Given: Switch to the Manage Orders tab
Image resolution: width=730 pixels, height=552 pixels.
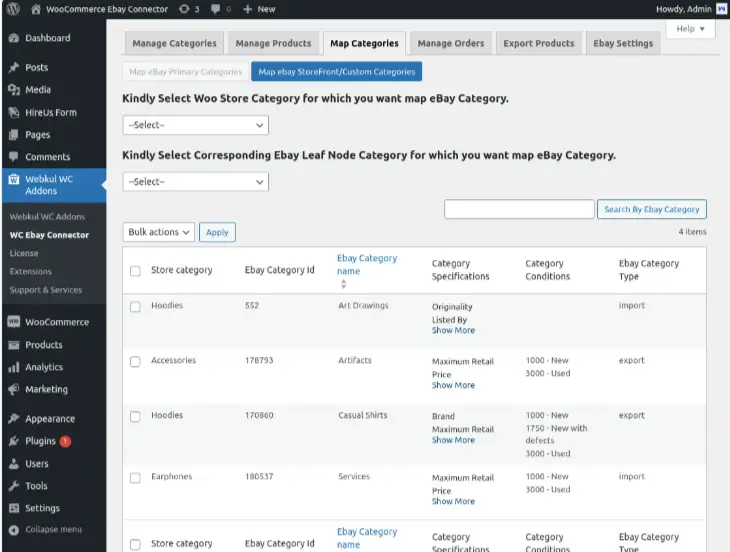Looking at the screenshot, I should point(450,43).
